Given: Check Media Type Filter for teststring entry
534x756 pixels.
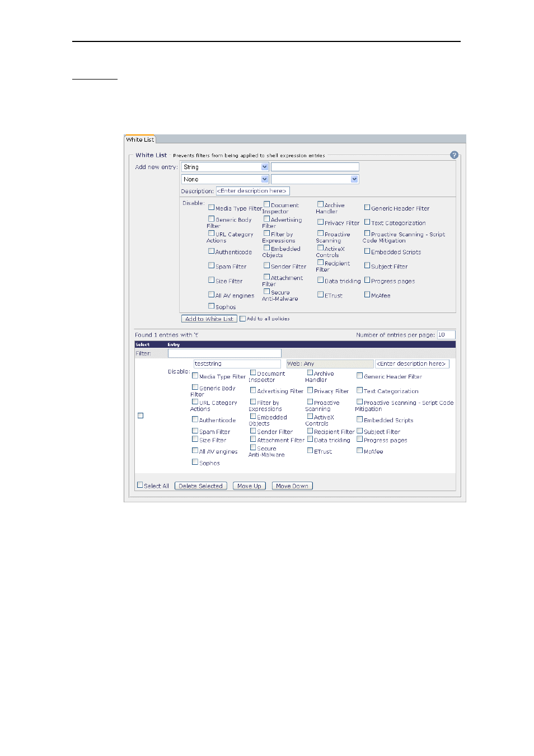Looking at the screenshot, I should [x=195, y=376].
